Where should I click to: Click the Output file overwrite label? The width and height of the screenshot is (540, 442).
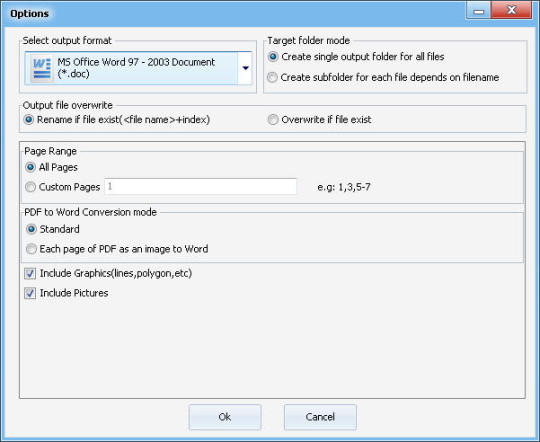click(68, 105)
